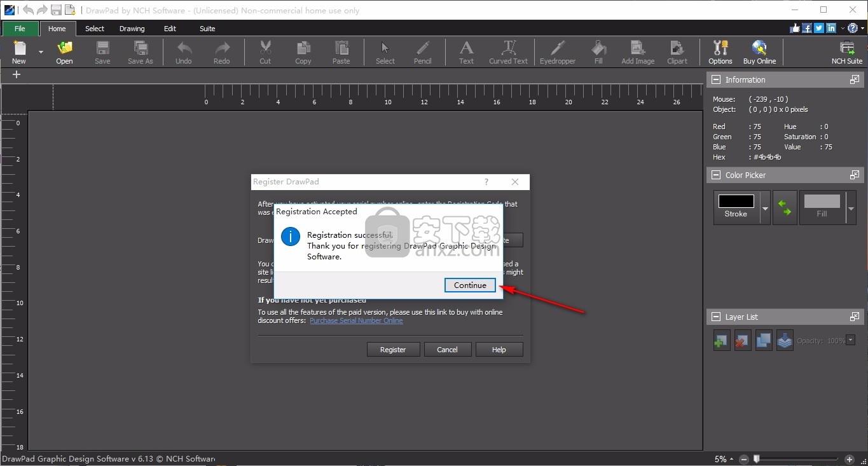Click the zoom slider handle
The width and height of the screenshot is (868, 466).
tap(756, 459)
